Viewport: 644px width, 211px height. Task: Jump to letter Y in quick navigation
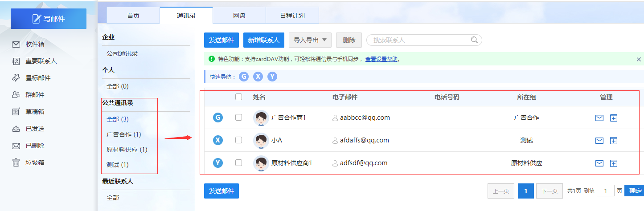(x=272, y=77)
